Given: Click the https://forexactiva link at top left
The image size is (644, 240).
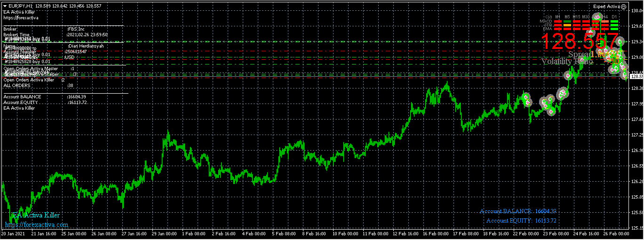Looking at the screenshot, I should click(21, 17).
